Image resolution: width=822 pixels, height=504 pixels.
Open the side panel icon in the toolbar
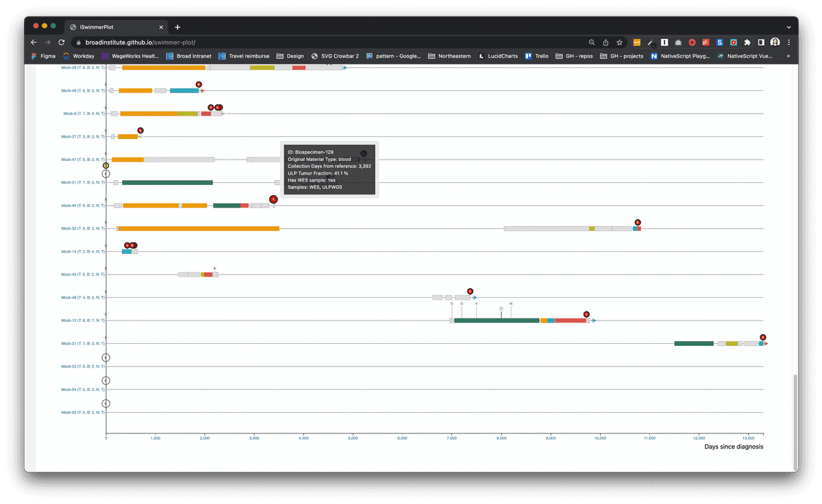(761, 42)
